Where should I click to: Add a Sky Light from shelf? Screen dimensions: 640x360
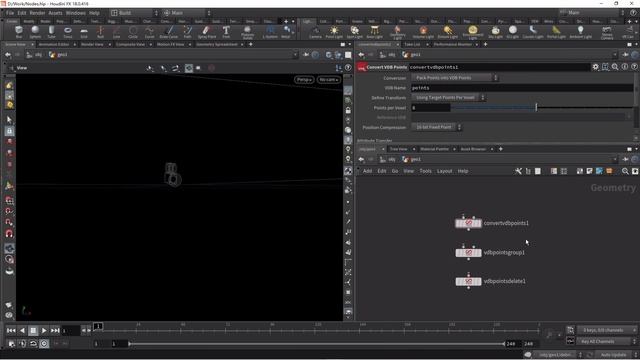pyautogui.click(x=496, y=32)
